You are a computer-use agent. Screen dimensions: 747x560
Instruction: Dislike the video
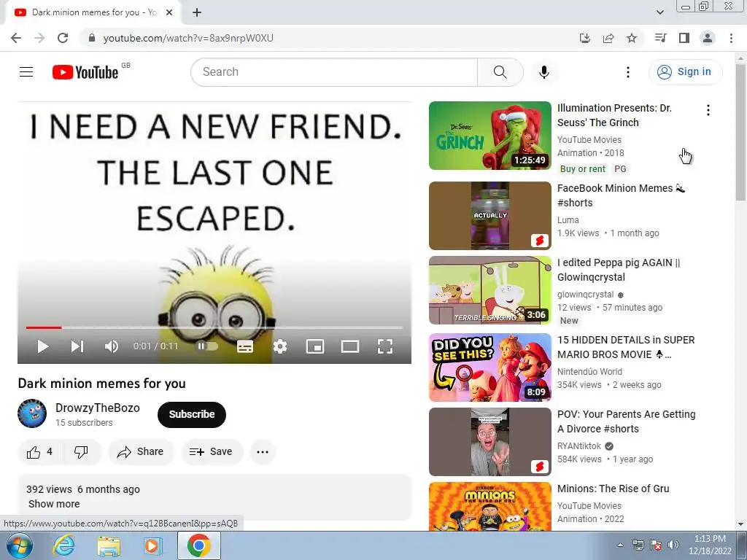tap(82, 451)
